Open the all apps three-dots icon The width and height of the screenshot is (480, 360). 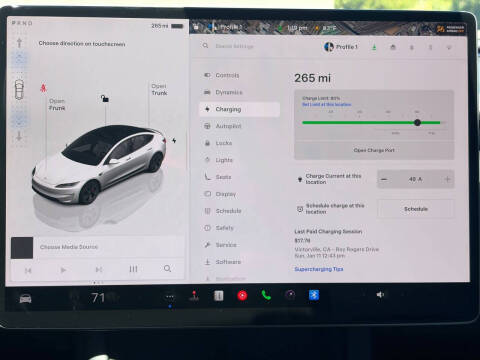170,296
